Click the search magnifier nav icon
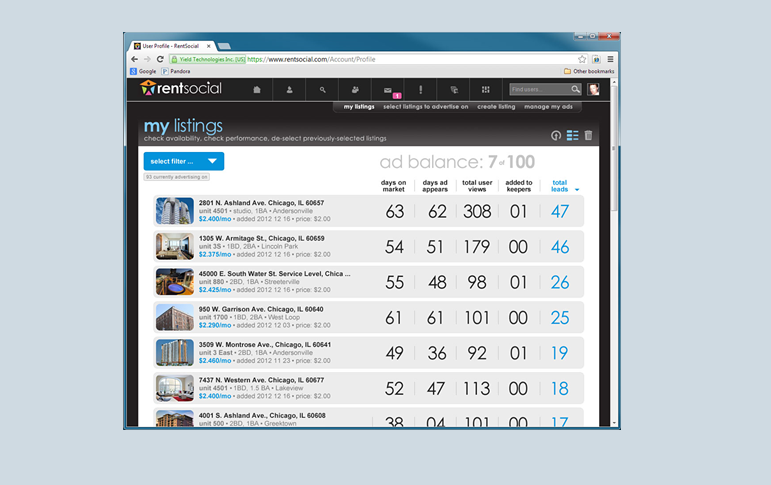The height and width of the screenshot is (485, 771). [x=322, y=90]
